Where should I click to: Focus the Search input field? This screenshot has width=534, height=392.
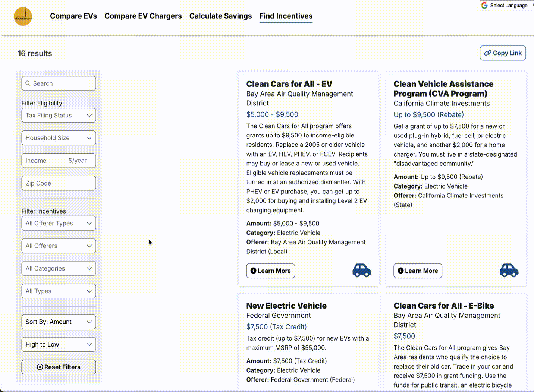(59, 83)
